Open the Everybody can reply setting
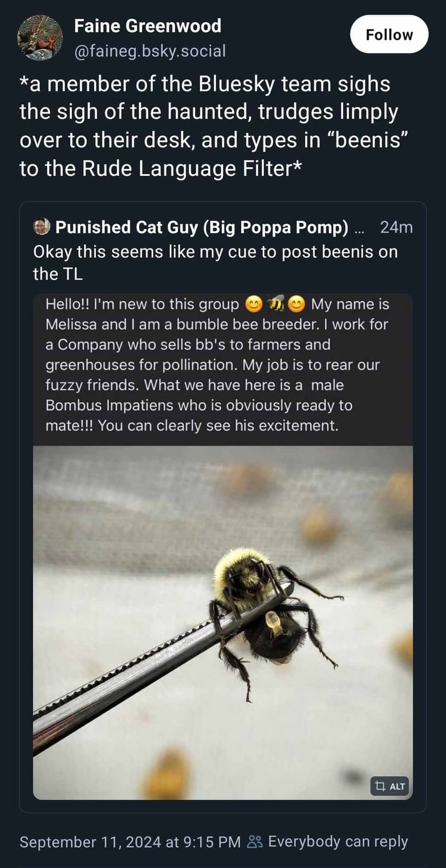 click(338, 841)
